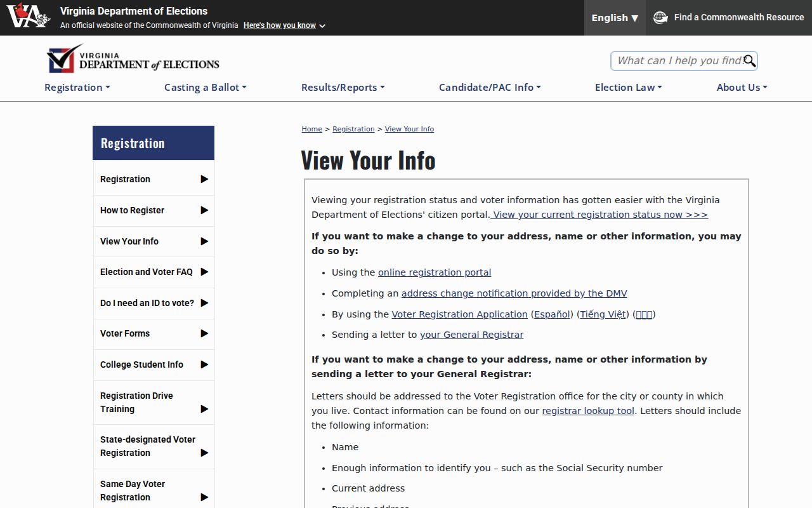
Task: Open the Voter Registration Application link
Action: tap(459, 314)
